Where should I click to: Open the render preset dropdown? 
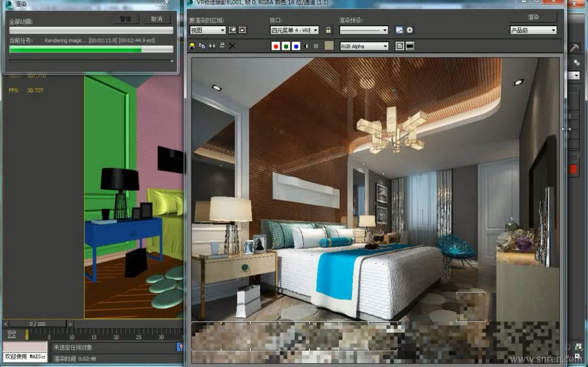click(363, 30)
